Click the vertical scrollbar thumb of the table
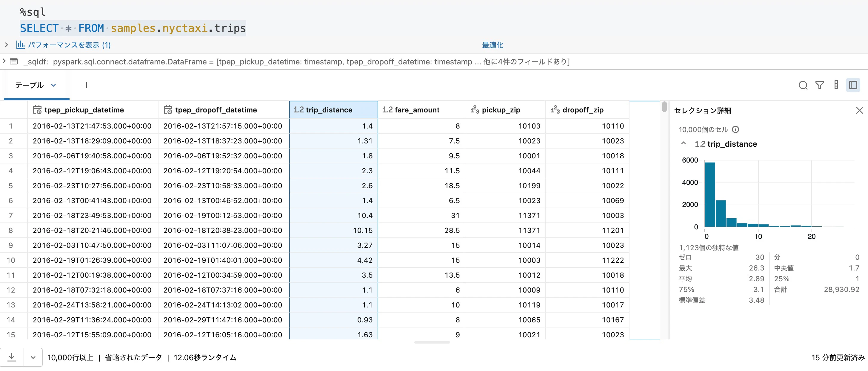The height and width of the screenshot is (371, 868). tap(664, 107)
